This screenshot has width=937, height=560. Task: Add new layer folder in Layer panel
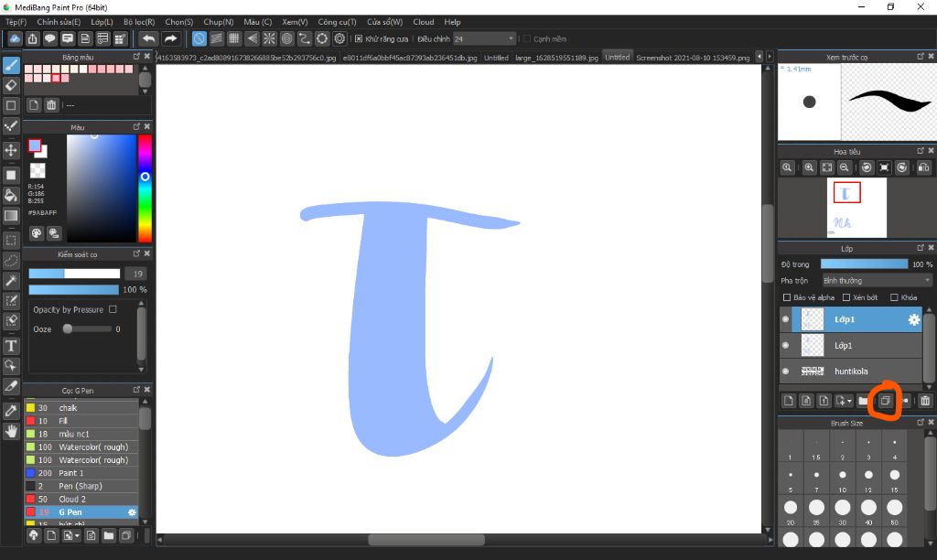pos(863,401)
